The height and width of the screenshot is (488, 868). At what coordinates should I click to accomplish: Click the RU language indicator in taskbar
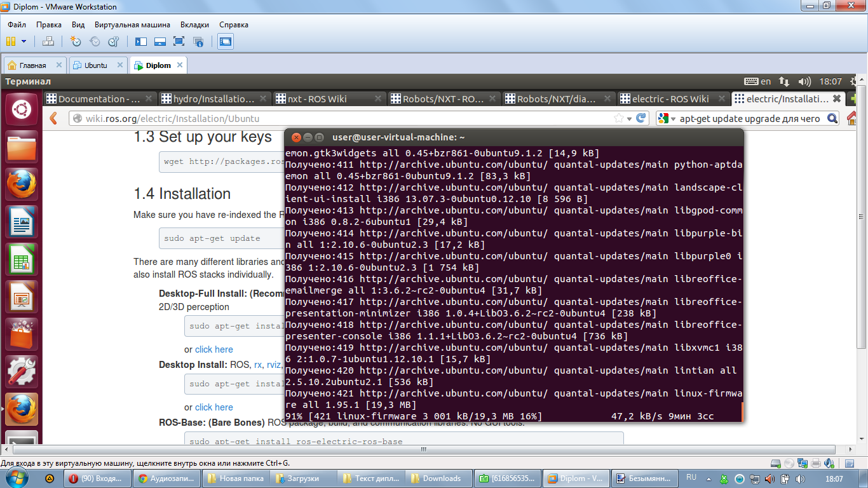coord(691,477)
